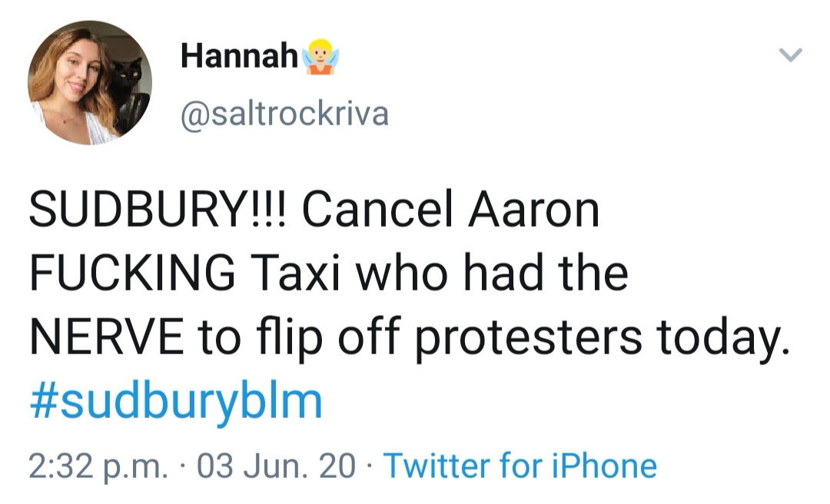
Task: Expand the tweet options chevron
Action: pos(791,55)
